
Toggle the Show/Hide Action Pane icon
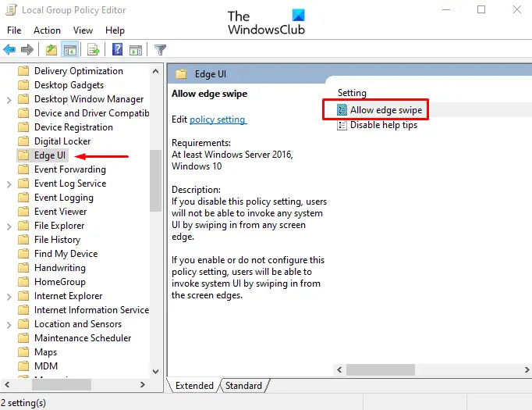coord(136,50)
